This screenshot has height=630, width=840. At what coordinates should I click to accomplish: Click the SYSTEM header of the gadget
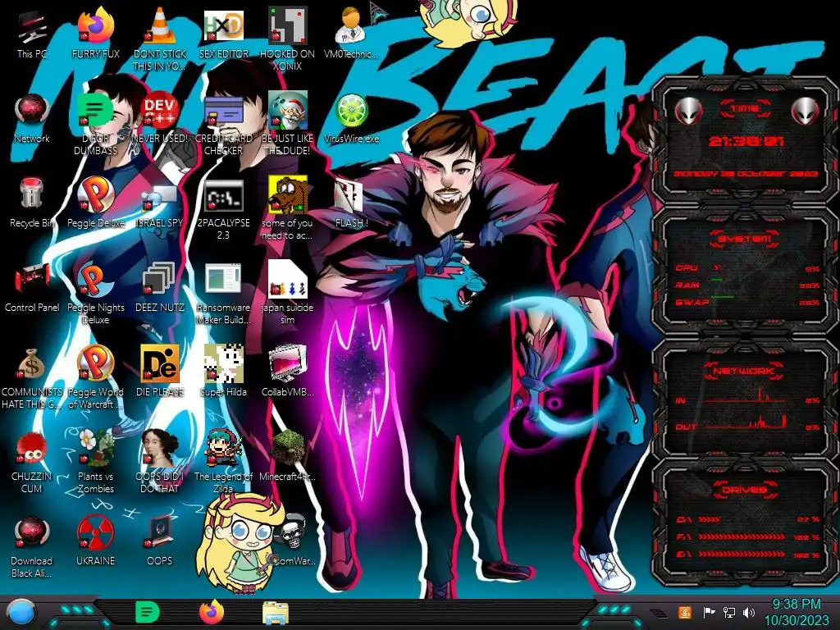[744, 239]
